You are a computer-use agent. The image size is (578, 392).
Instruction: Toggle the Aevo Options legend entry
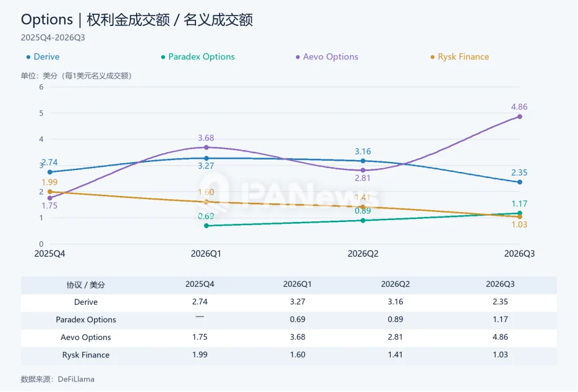click(x=326, y=57)
